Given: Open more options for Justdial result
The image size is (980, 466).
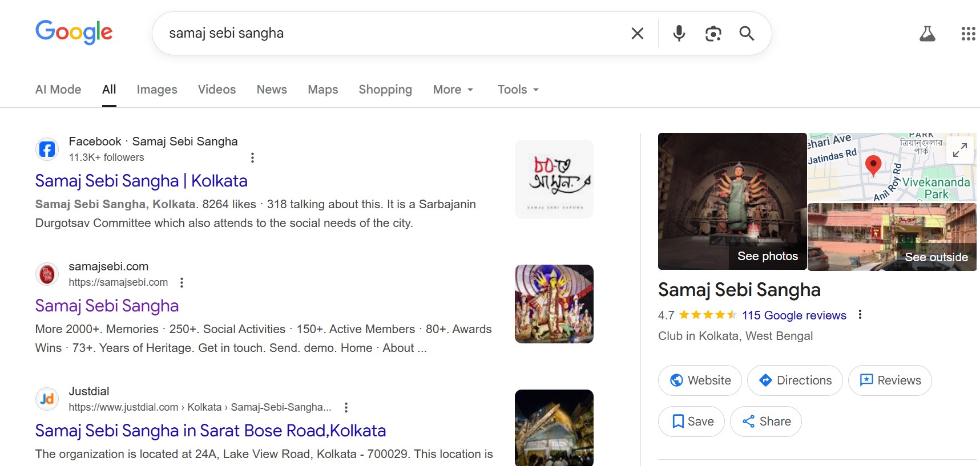Looking at the screenshot, I should point(346,407).
